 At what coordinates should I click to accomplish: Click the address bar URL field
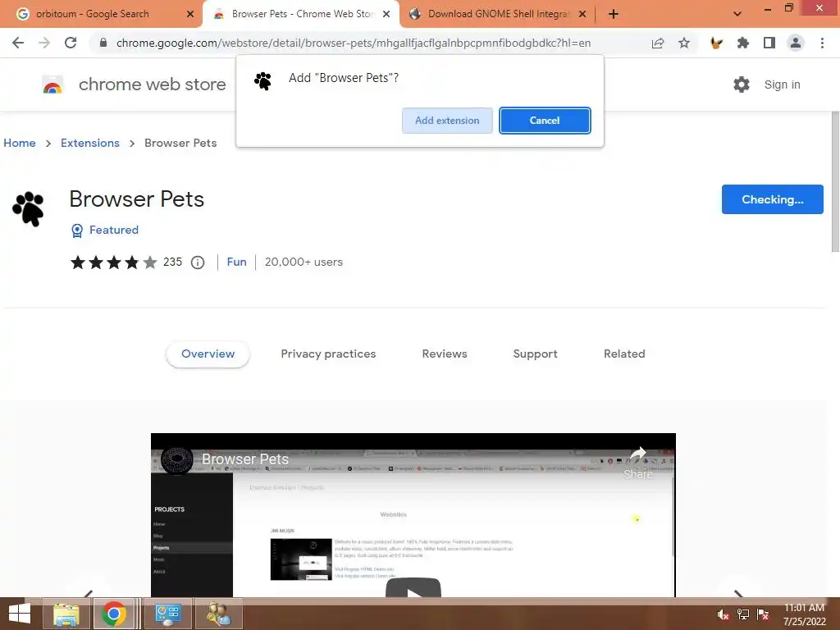click(354, 43)
